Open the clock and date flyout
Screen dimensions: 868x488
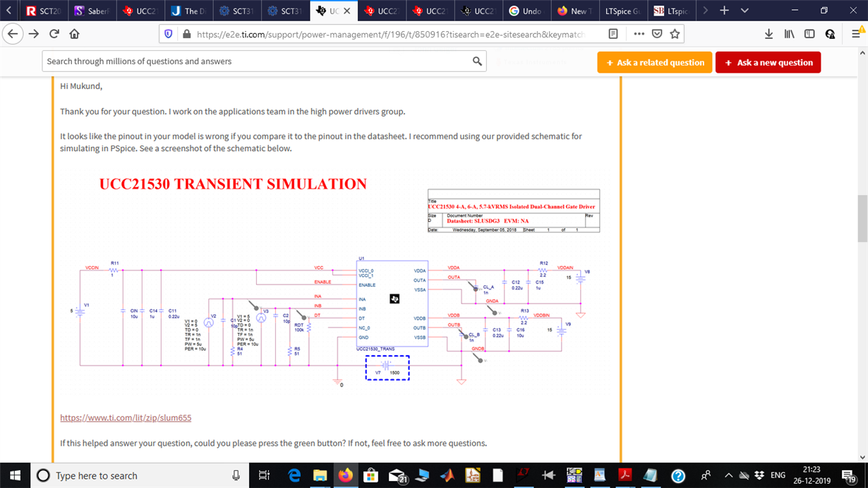tap(812, 475)
